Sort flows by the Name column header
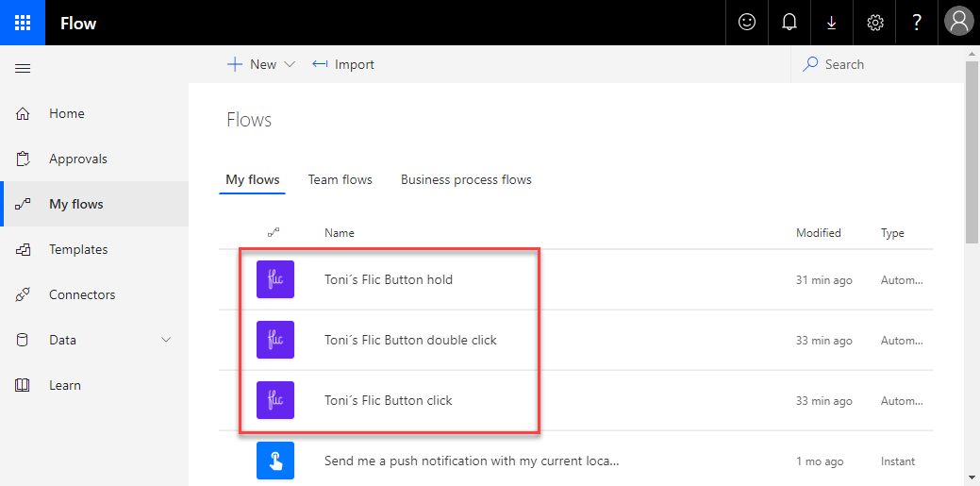Viewport: 980px width, 486px height. [340, 232]
